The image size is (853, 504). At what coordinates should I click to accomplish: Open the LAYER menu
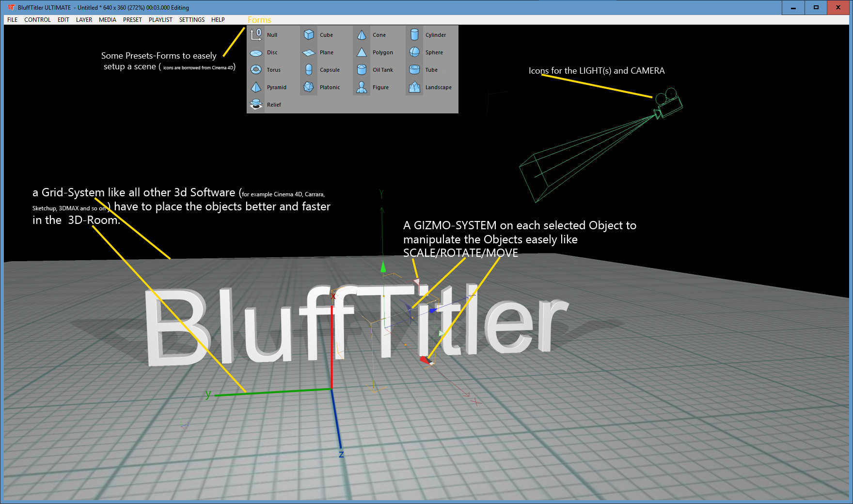pyautogui.click(x=84, y=20)
